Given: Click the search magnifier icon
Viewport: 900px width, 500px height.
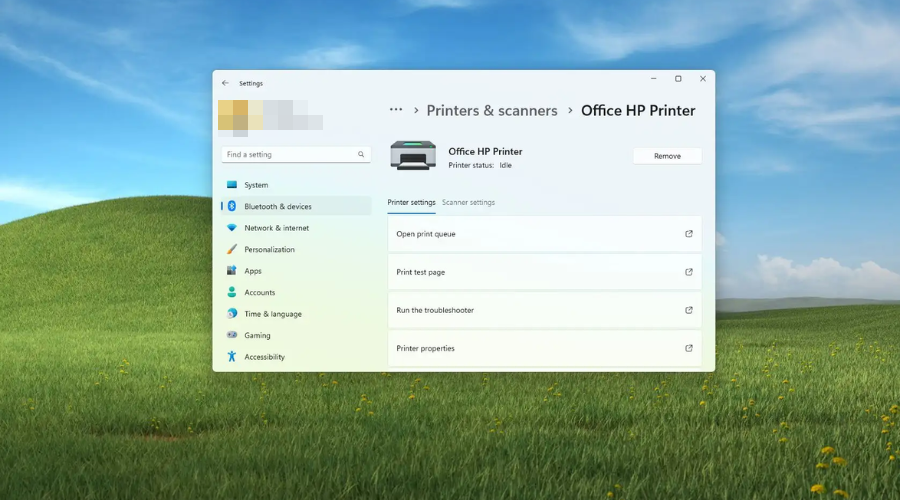Looking at the screenshot, I should pos(361,154).
